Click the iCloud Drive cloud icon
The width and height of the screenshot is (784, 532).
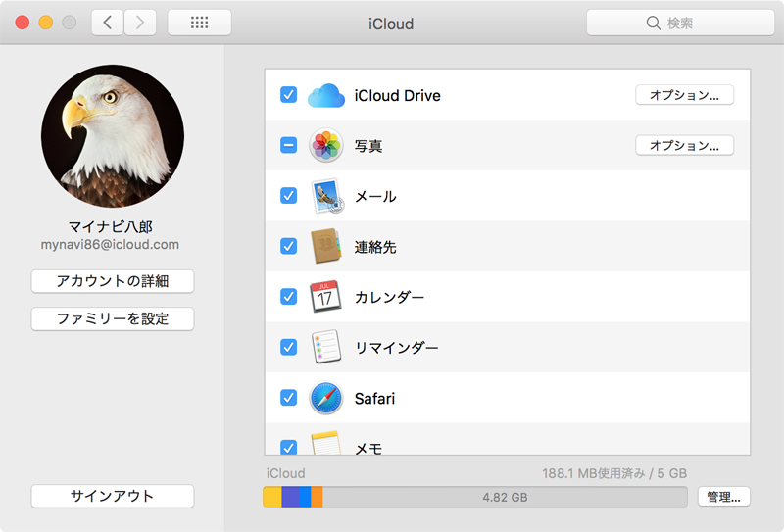pyautogui.click(x=326, y=95)
